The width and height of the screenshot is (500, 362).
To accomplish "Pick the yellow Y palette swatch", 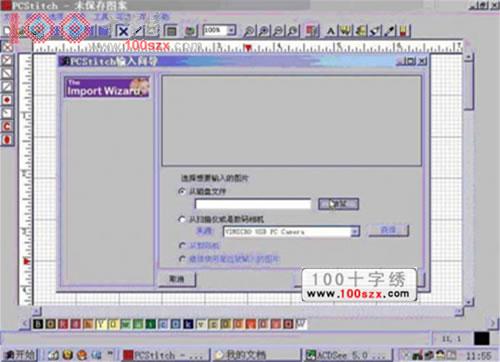I will click(x=100, y=324).
